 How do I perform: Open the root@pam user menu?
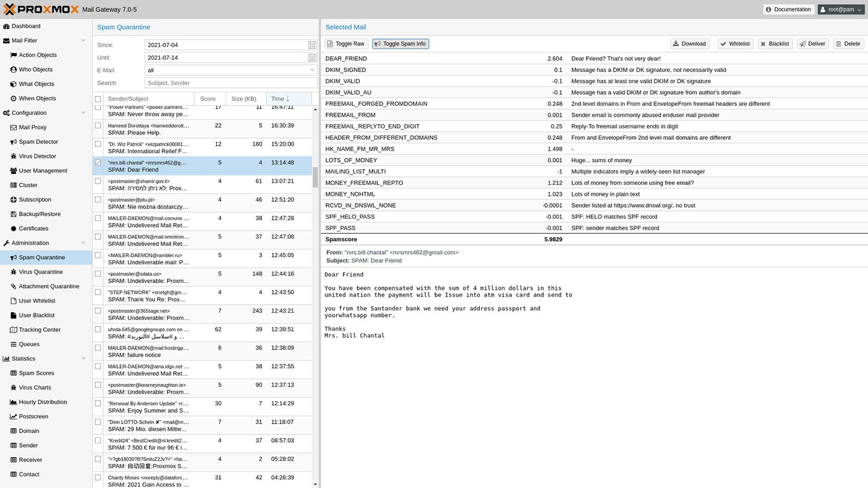(841, 9)
